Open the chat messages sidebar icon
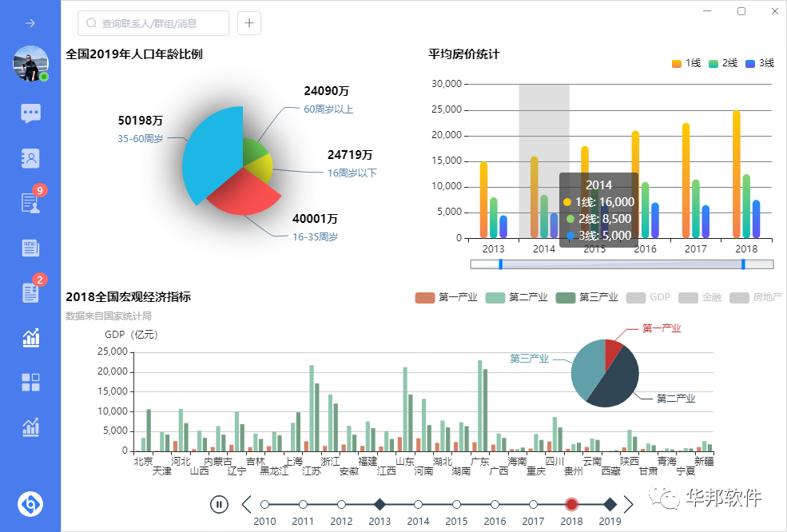The image size is (787, 532). [30, 113]
